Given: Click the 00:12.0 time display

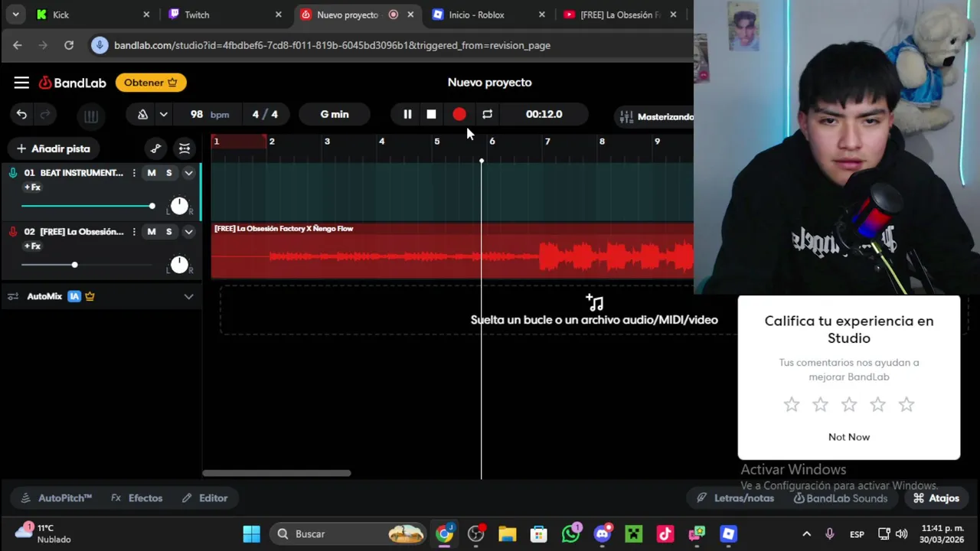Looking at the screenshot, I should [544, 114].
